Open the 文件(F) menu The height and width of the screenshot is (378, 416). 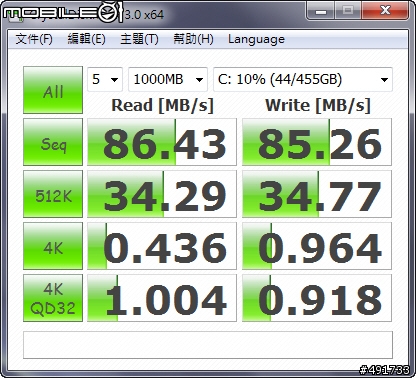[x=34, y=39]
